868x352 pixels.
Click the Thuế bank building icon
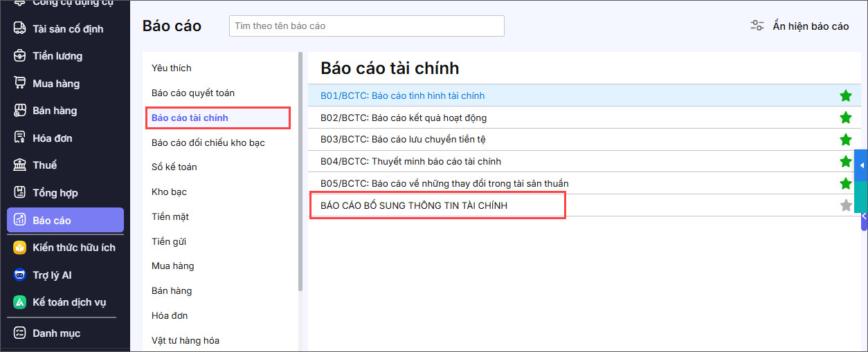click(20, 165)
